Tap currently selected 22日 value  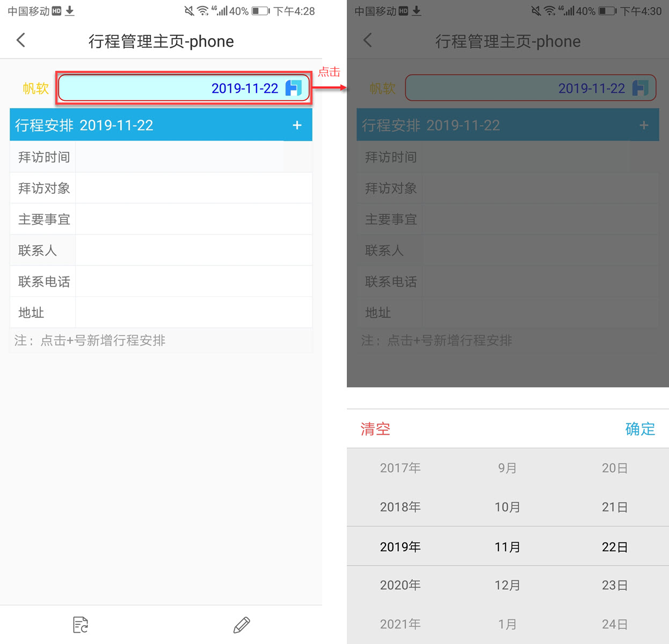tap(615, 547)
